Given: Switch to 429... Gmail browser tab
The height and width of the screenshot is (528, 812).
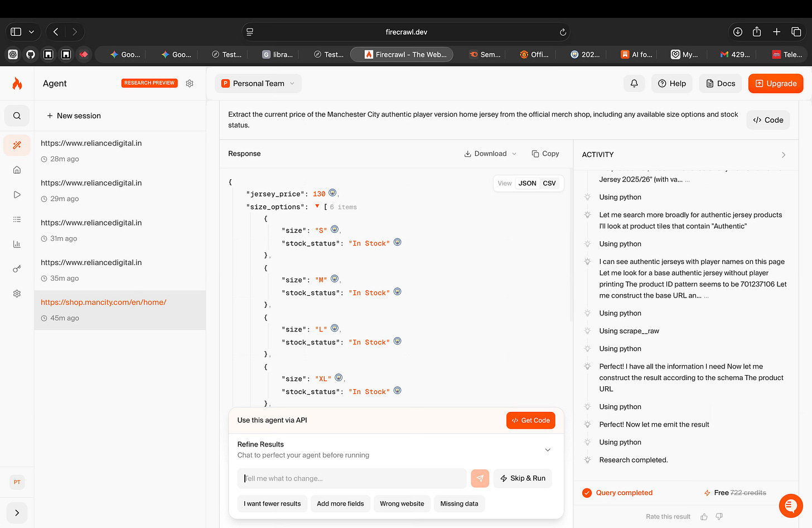Looking at the screenshot, I should click(x=735, y=54).
